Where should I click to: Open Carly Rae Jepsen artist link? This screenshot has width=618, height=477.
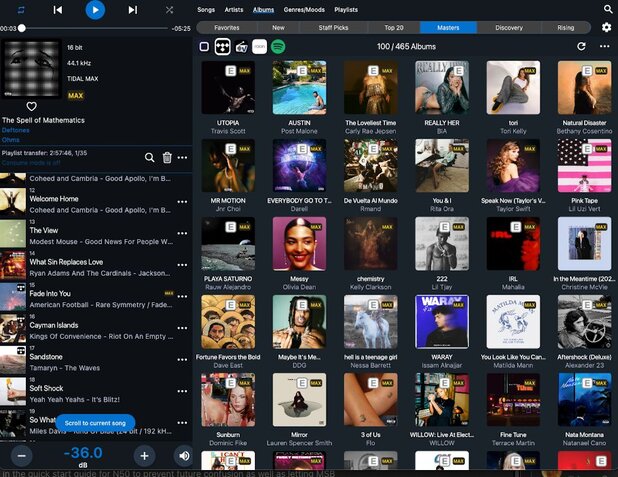(370, 131)
